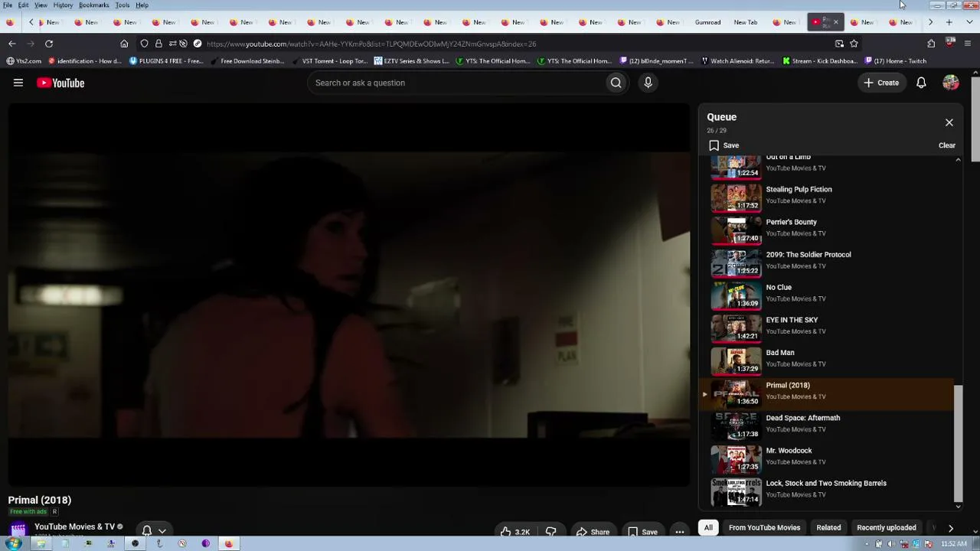This screenshot has width=980, height=551.
Task: Open a new browser tab
Action: (x=949, y=22)
